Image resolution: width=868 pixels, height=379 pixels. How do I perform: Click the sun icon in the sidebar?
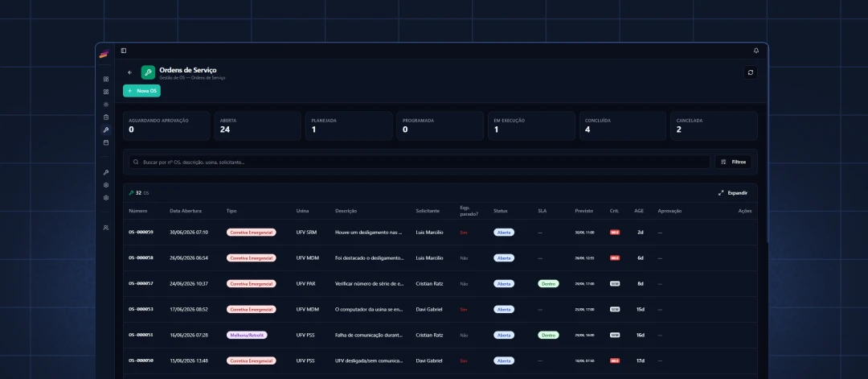pyautogui.click(x=106, y=104)
